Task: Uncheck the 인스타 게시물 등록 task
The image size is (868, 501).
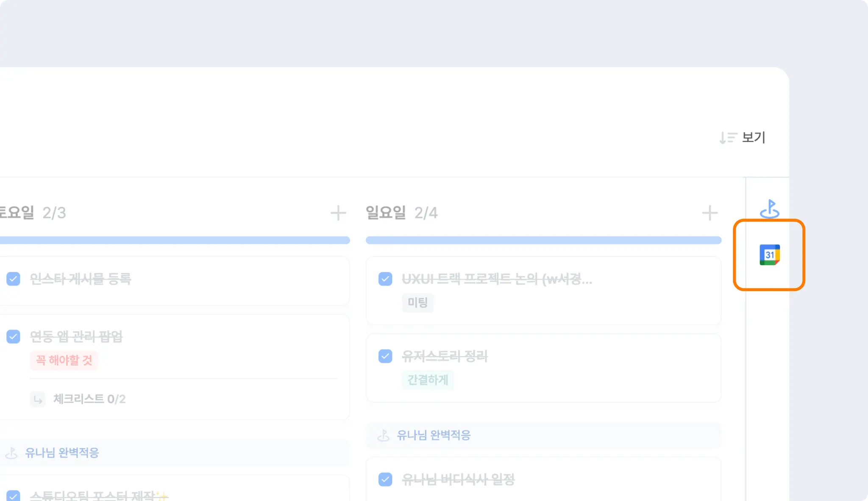Action: tap(14, 279)
